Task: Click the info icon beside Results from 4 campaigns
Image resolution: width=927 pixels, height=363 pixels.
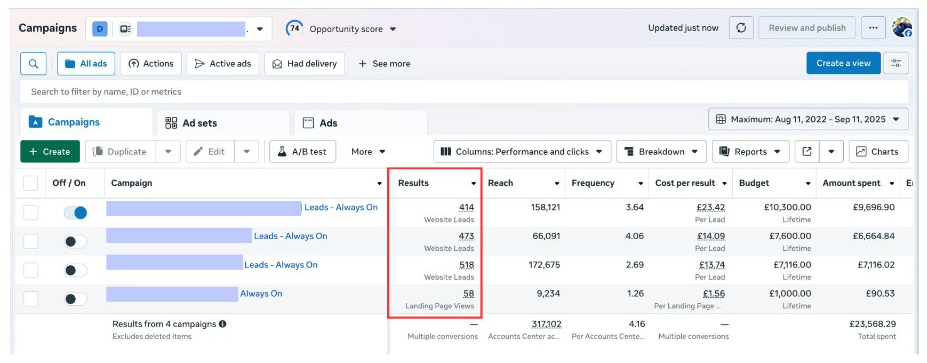Action: [222, 324]
